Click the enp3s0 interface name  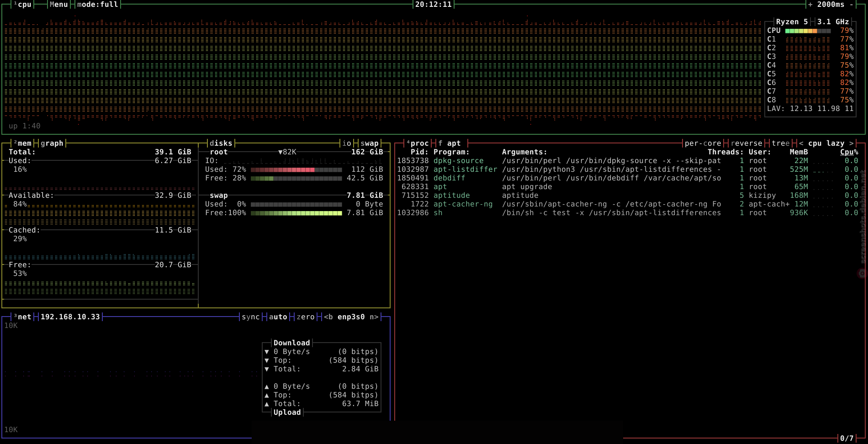351,317
